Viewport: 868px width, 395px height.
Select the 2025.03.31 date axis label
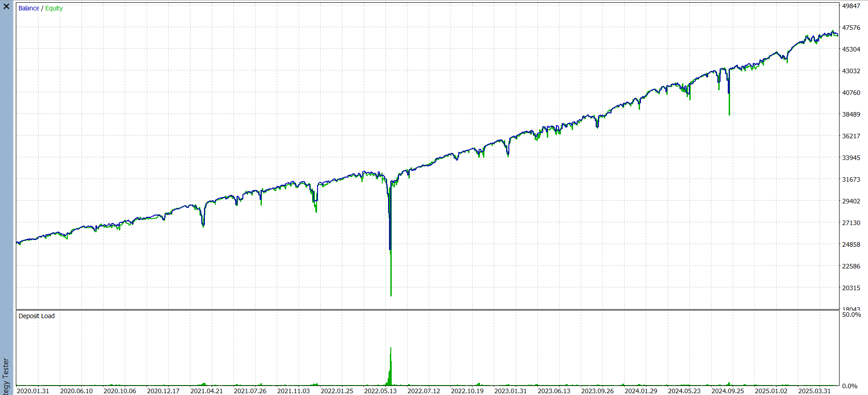[x=814, y=390]
